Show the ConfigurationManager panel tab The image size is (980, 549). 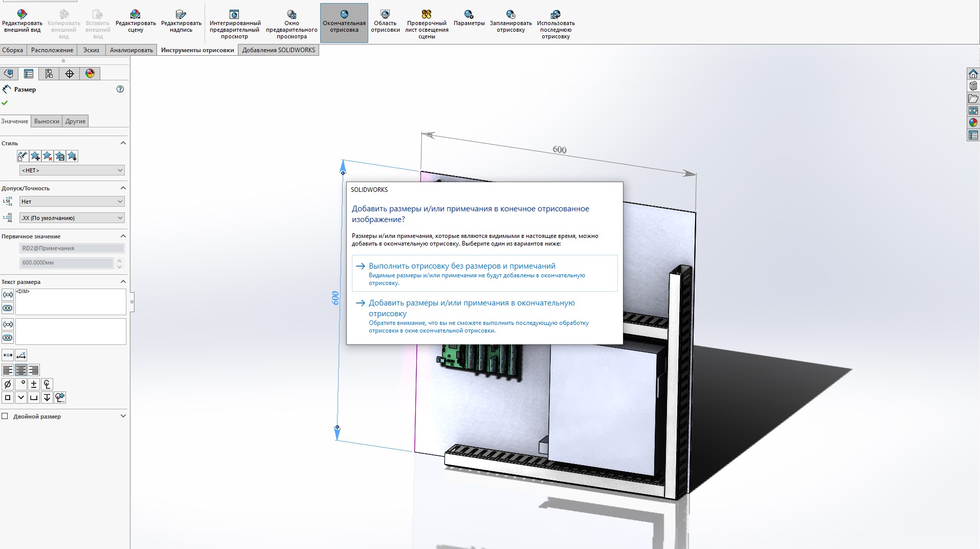(x=49, y=74)
